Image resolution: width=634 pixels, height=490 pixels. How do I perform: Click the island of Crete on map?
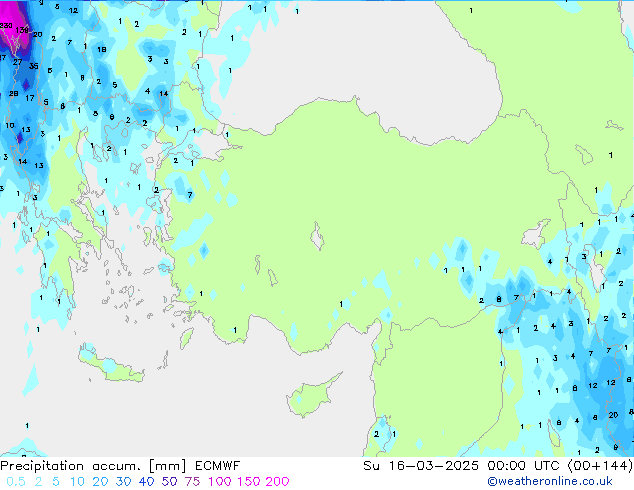click(x=110, y=366)
